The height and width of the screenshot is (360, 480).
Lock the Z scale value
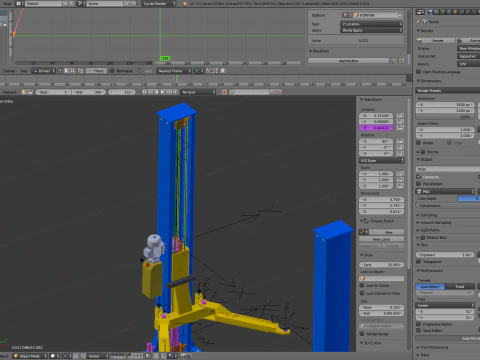400,186
